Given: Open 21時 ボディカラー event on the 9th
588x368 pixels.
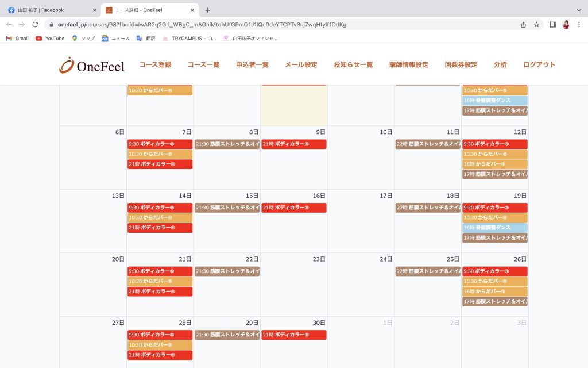Looking at the screenshot, I should coord(293,144).
